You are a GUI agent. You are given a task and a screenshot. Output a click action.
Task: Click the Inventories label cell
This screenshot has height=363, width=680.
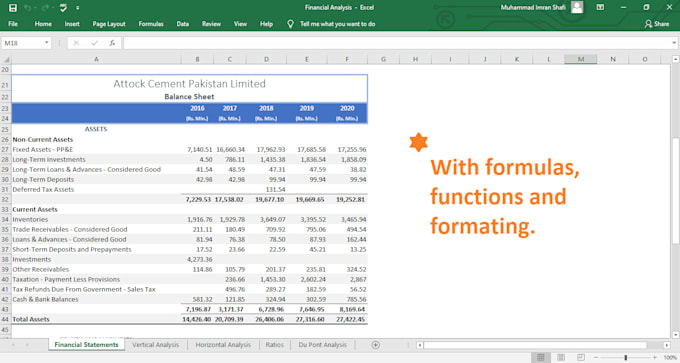click(96, 219)
